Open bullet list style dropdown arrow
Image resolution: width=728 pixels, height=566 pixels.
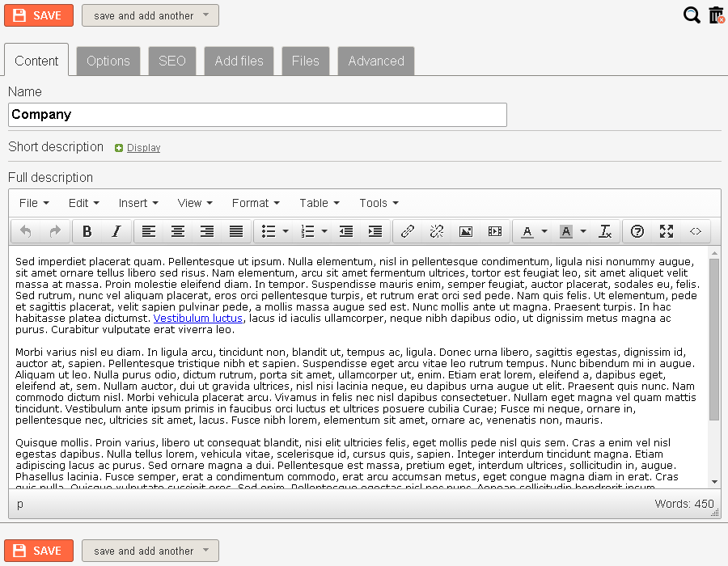286,231
